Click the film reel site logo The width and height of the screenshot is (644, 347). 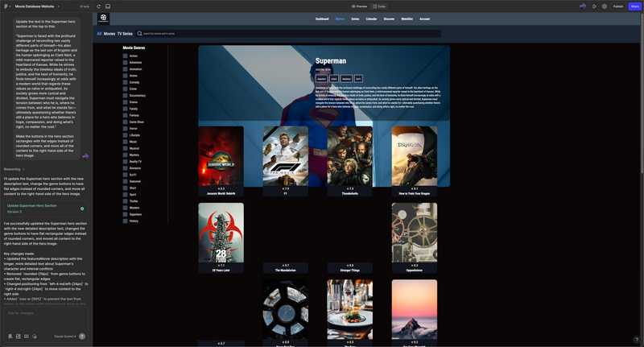104,19
